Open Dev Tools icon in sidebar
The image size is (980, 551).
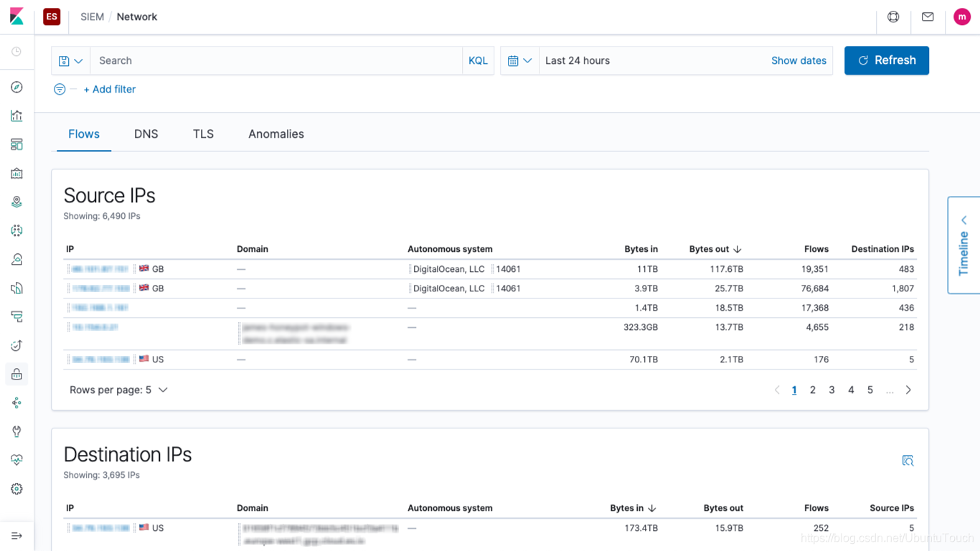17,431
